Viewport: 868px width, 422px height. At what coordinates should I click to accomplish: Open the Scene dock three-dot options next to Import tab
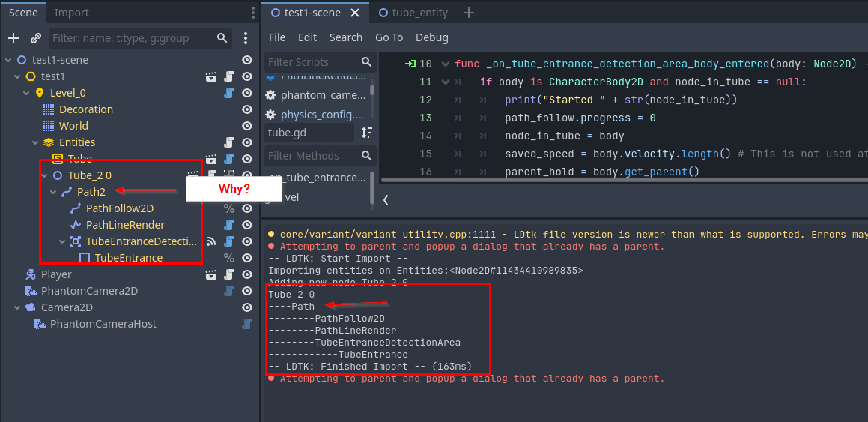click(x=252, y=13)
